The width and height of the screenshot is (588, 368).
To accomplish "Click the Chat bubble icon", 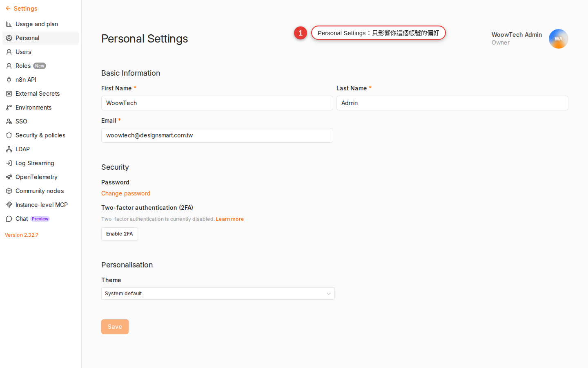I will [9, 219].
